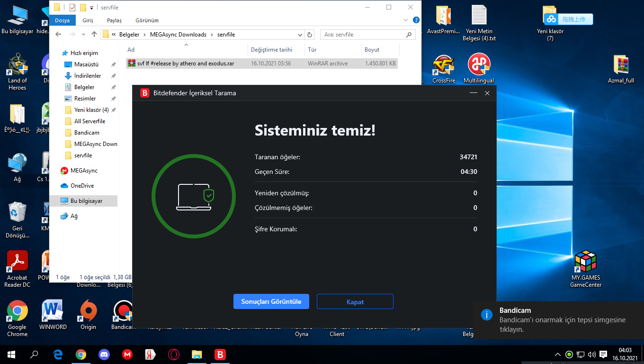
Task: Open the Explorer help question-mark icon
Action: point(416,20)
